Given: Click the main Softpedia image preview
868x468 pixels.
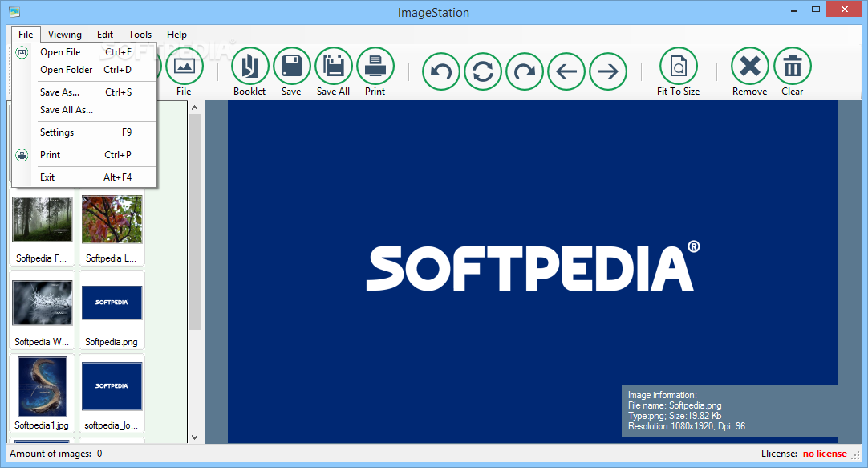Looking at the screenshot, I should tap(533, 271).
